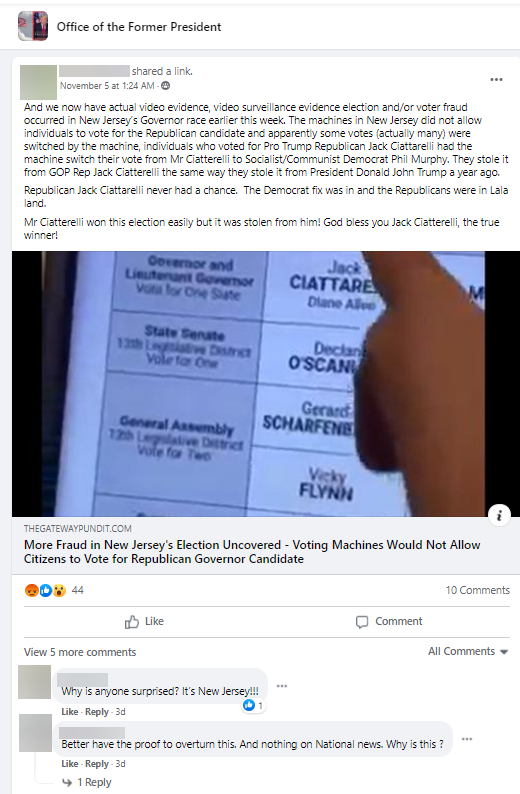Screen dimensions: 520x794
Task: Click the link info 'i' icon
Action: click(x=499, y=515)
